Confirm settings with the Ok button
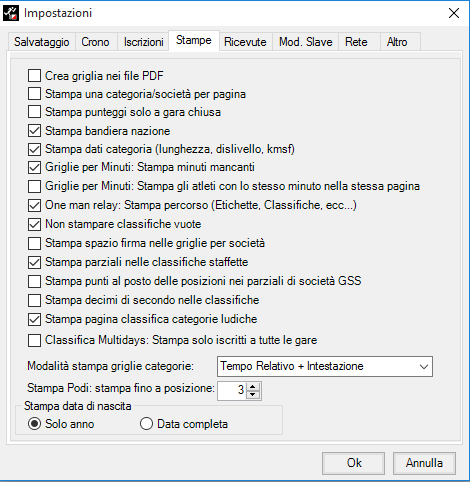This screenshot has width=470, height=482. 353,463
